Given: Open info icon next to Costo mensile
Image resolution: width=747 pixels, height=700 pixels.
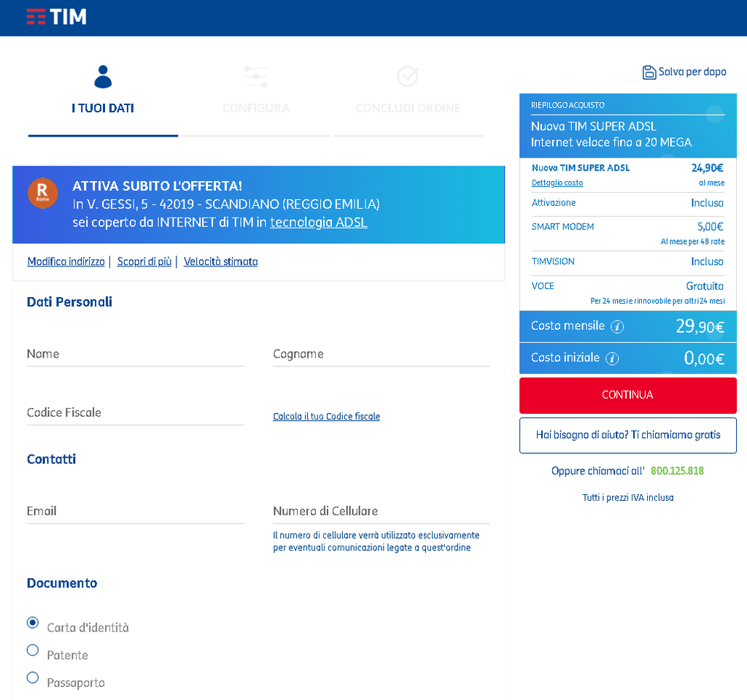Looking at the screenshot, I should pos(617,326).
